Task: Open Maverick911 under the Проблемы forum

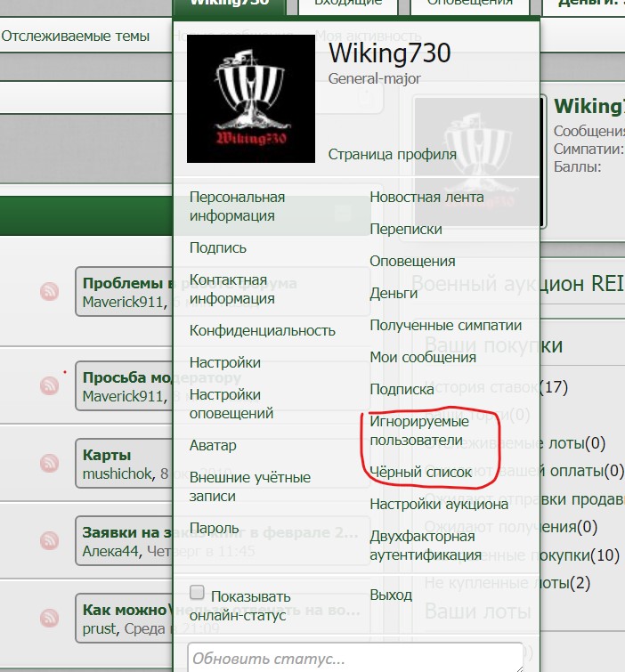Action: pos(123,302)
